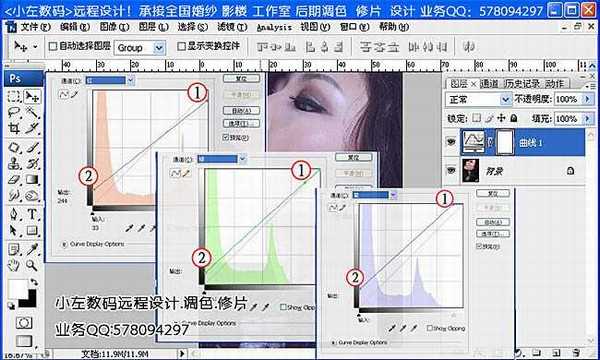Image resolution: width=600 pixels, height=360 pixels.
Task: Reset default black and white colors
Action: click(x=11, y=306)
